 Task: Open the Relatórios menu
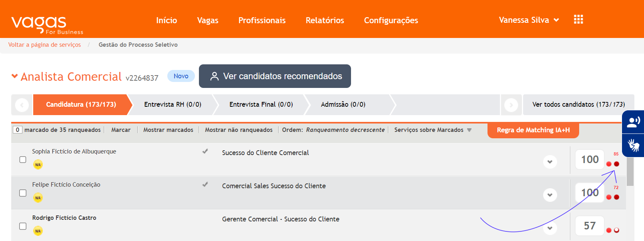coord(325,20)
